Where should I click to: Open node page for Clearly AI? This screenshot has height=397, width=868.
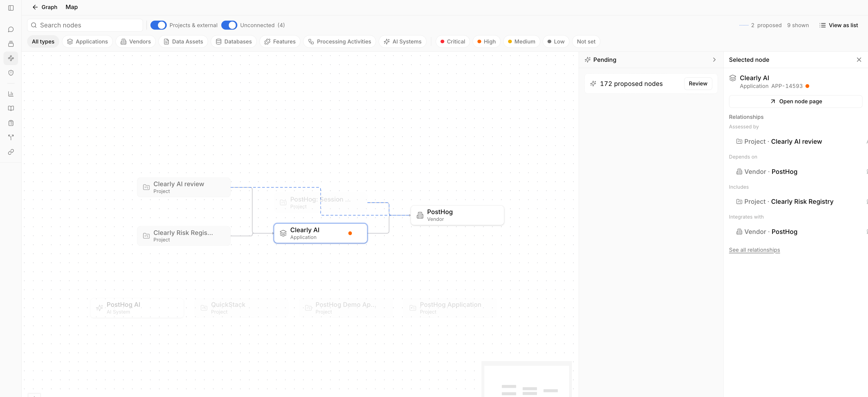coord(796,102)
